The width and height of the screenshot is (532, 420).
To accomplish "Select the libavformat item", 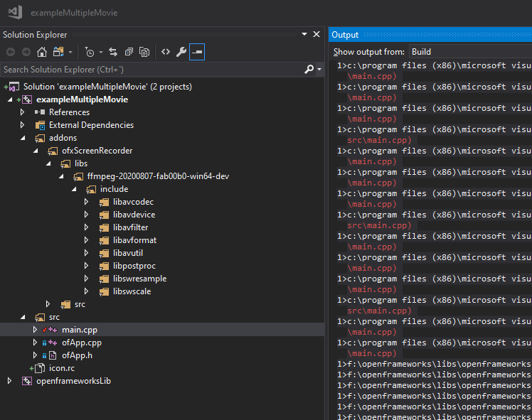I will [x=134, y=240].
